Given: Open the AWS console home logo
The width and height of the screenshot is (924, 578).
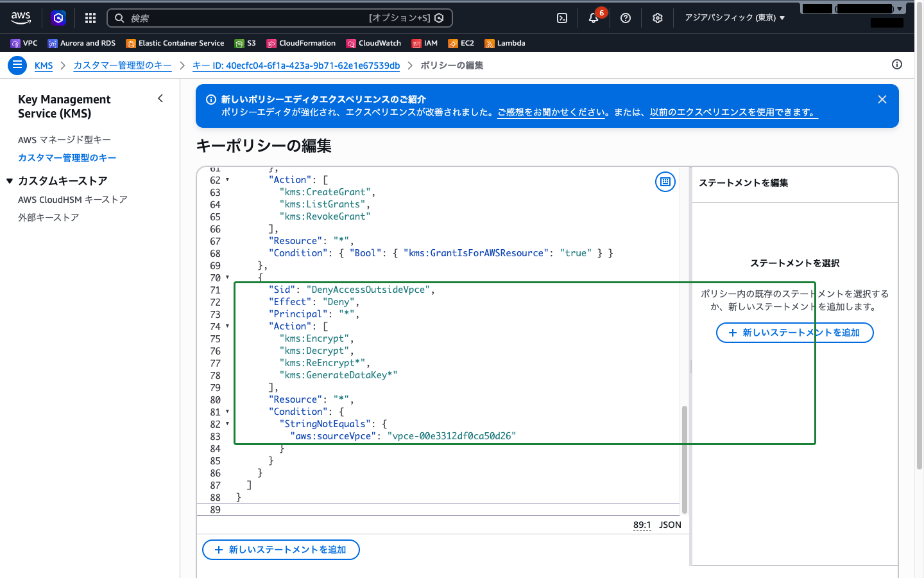Looking at the screenshot, I should coord(21,18).
